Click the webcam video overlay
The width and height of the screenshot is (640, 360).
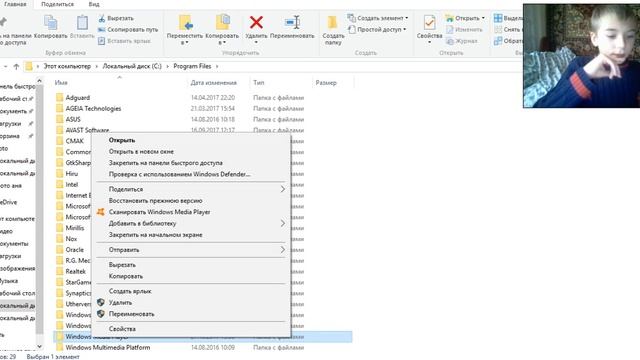click(x=581, y=56)
